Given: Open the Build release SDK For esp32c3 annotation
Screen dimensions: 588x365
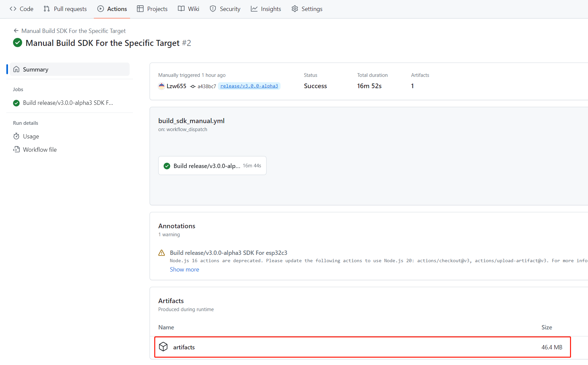Looking at the screenshot, I should (x=229, y=253).
